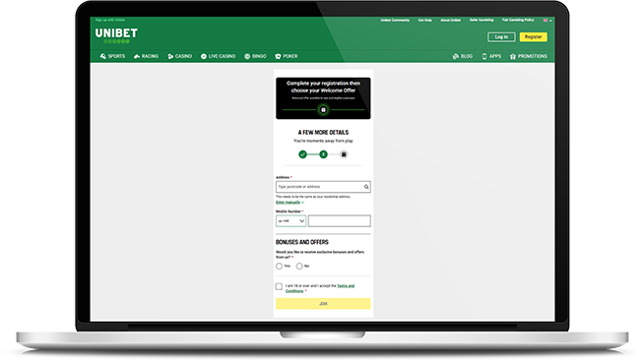Screen dimensions: 644x362
Task: Open the Racing section
Action: click(x=146, y=56)
